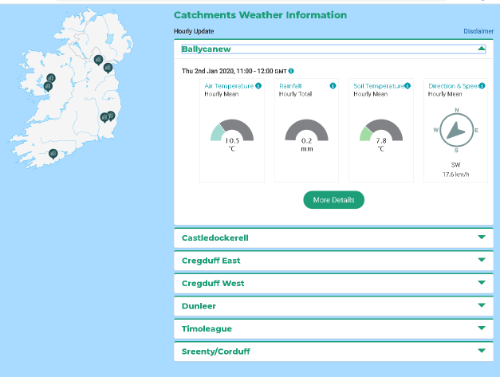Click the air temperature gauge showing 10.5

coord(232,130)
